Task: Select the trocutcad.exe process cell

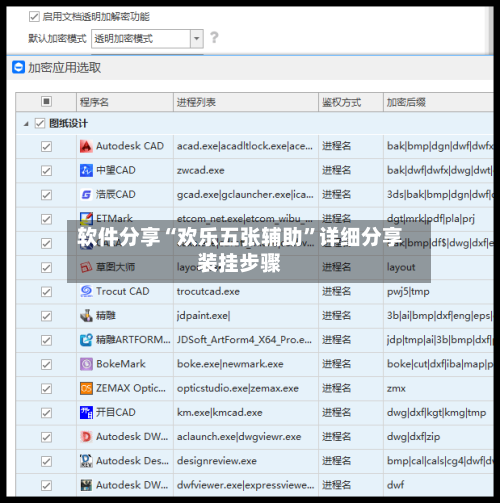Action: (246, 291)
